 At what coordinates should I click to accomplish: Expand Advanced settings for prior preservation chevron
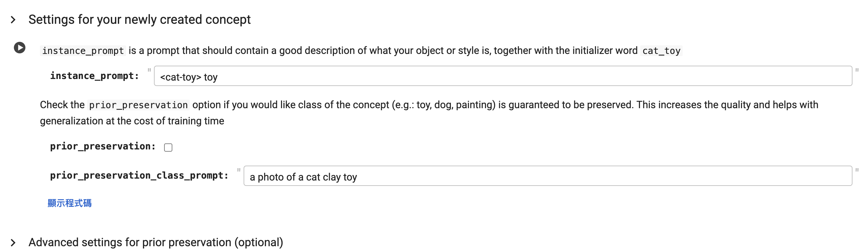(x=13, y=243)
